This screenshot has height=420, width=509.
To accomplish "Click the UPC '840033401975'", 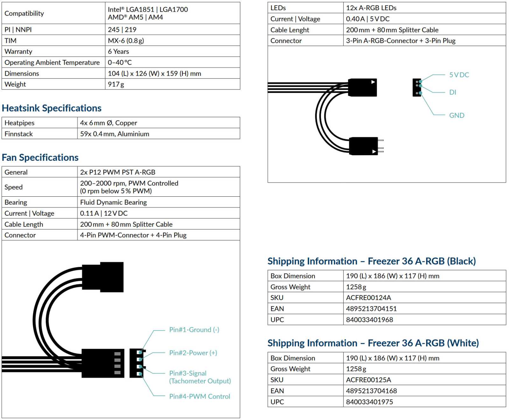I will pyautogui.click(x=369, y=402).
